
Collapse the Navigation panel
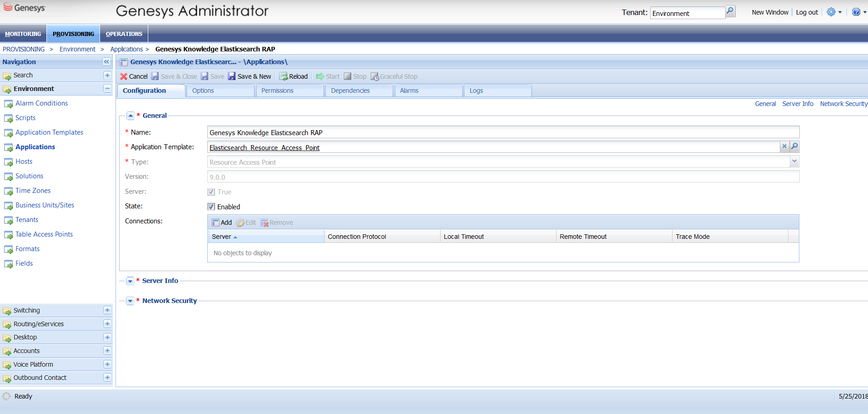[x=106, y=62]
